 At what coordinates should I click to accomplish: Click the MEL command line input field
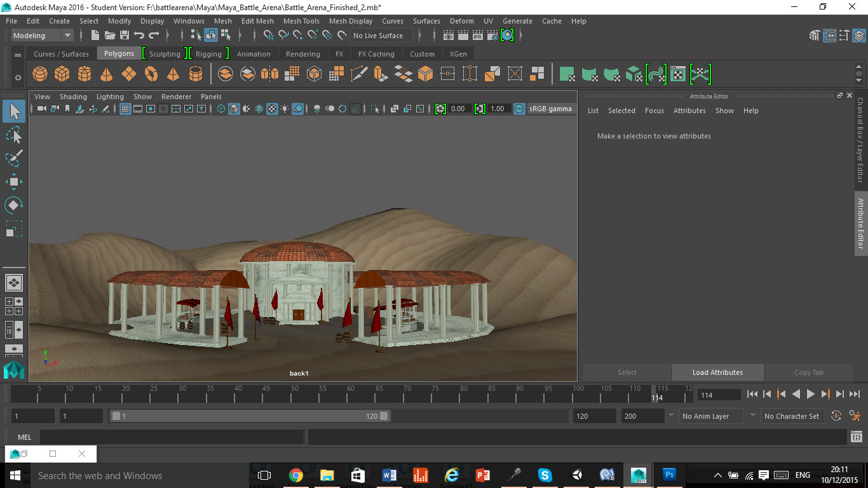[172, 437]
